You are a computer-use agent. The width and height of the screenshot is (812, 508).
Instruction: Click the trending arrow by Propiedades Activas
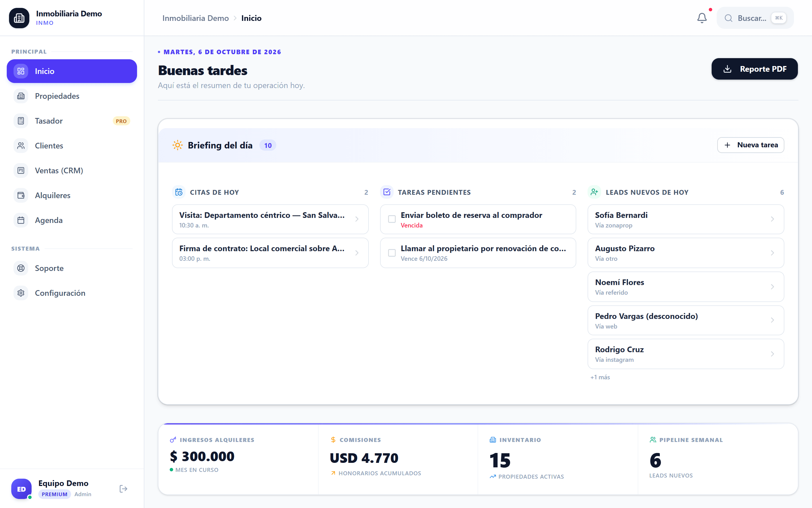pyautogui.click(x=493, y=476)
